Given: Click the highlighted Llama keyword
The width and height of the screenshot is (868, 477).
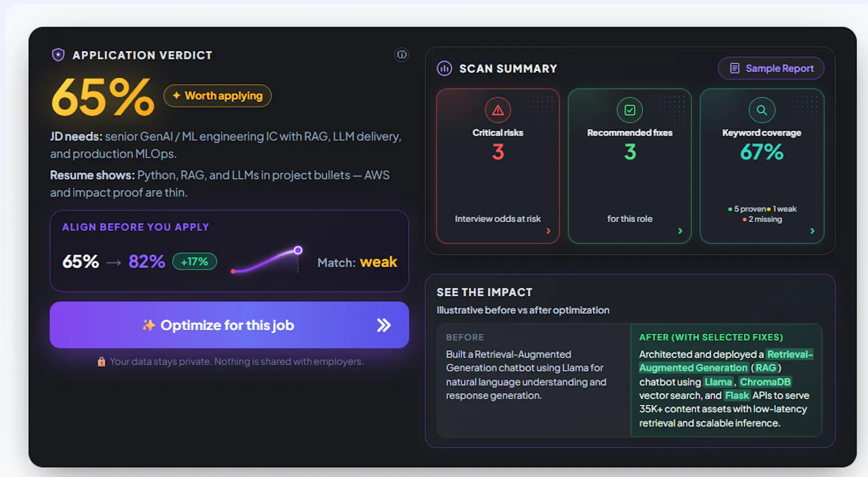Looking at the screenshot, I should point(718,382).
